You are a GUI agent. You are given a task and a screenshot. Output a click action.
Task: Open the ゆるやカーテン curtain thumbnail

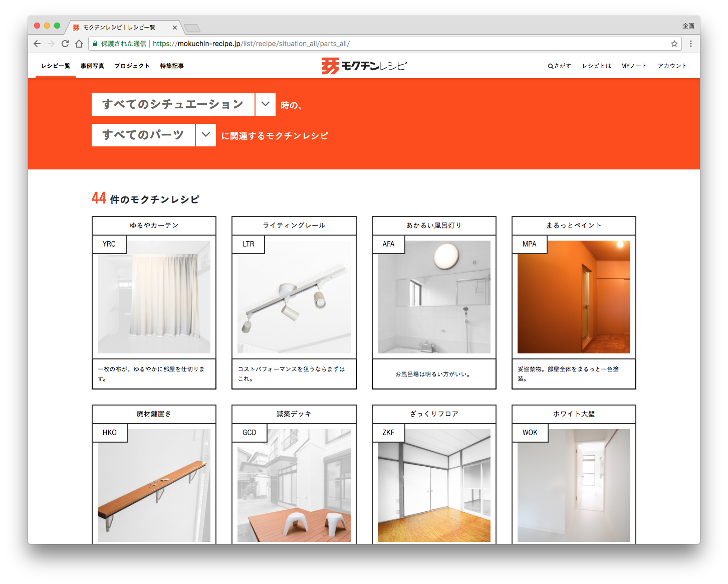154,297
